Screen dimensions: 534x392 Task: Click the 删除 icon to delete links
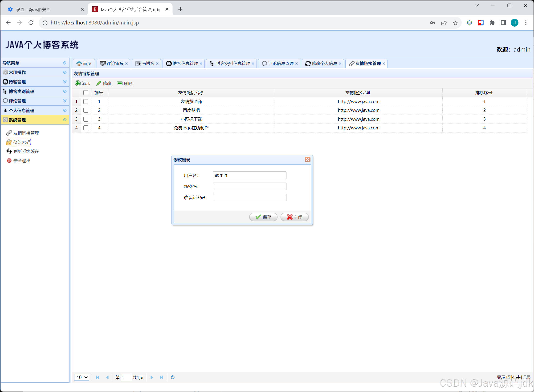click(x=120, y=83)
